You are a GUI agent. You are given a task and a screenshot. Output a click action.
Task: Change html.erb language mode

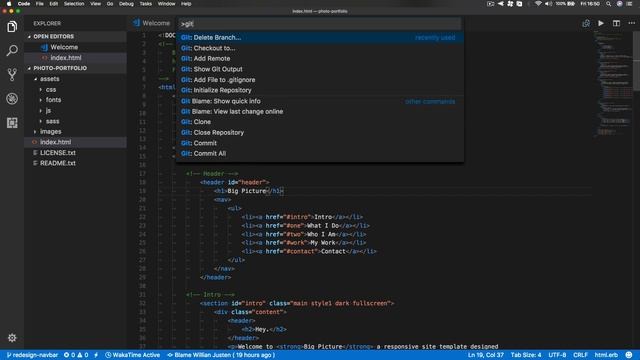click(x=606, y=355)
